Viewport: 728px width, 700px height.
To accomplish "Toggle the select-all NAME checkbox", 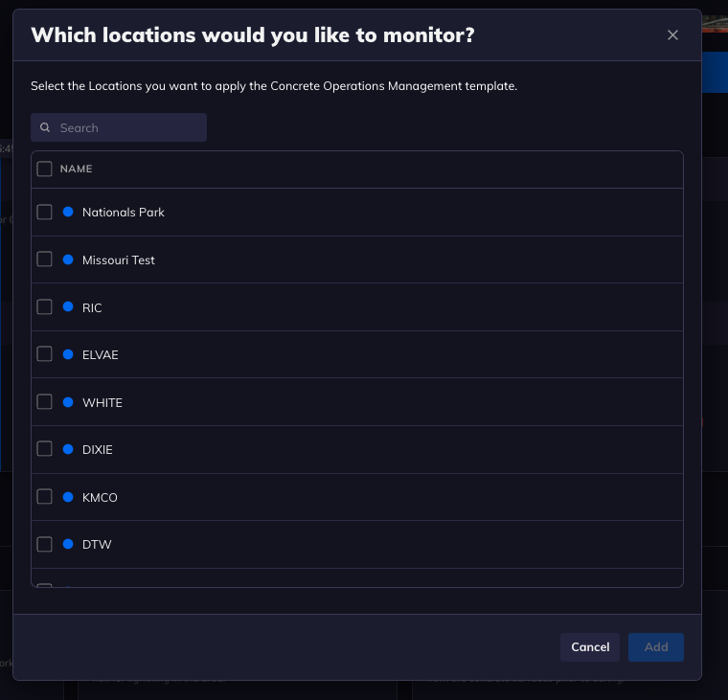I will pyautogui.click(x=45, y=169).
